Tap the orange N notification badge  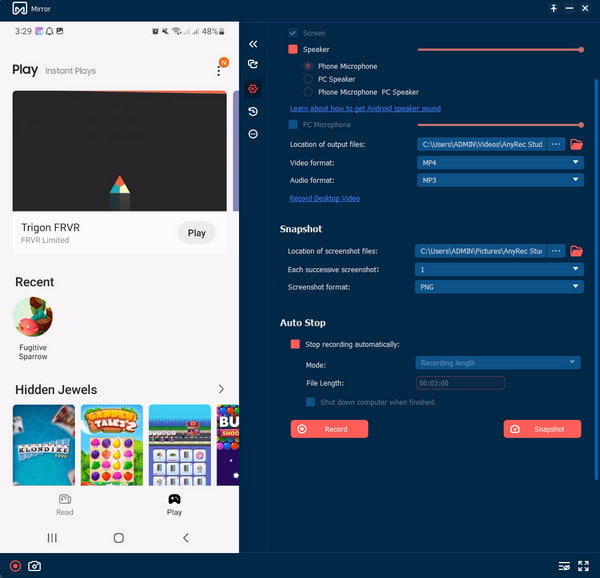(x=224, y=62)
